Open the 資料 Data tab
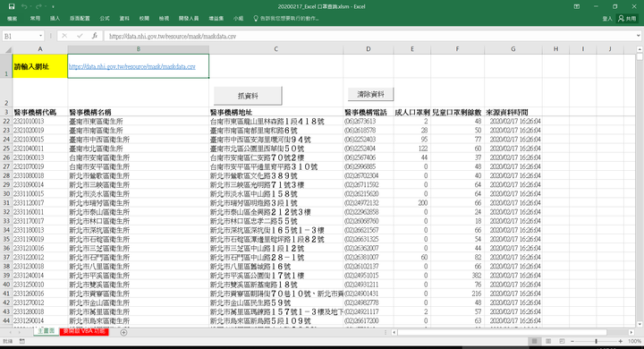Image resolution: width=644 pixels, height=349 pixels. (124, 19)
